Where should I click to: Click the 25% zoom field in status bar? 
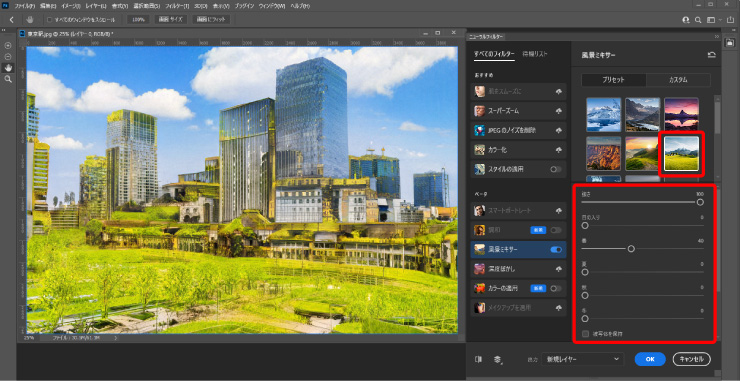pyautogui.click(x=29, y=338)
